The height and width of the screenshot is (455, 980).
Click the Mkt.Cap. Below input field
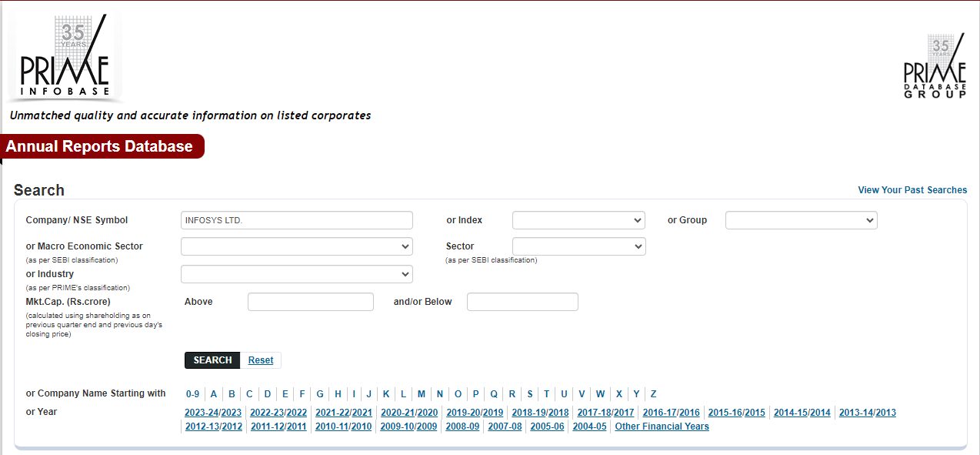[x=522, y=302]
